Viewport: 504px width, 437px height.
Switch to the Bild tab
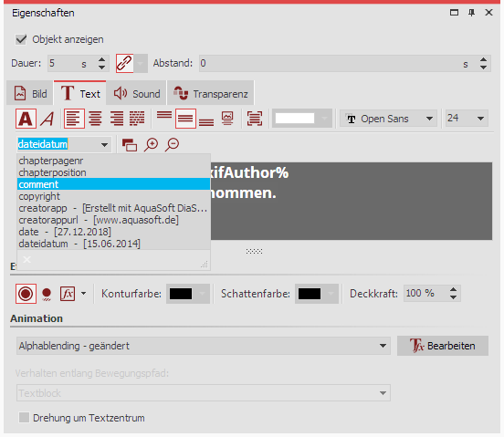(30, 94)
